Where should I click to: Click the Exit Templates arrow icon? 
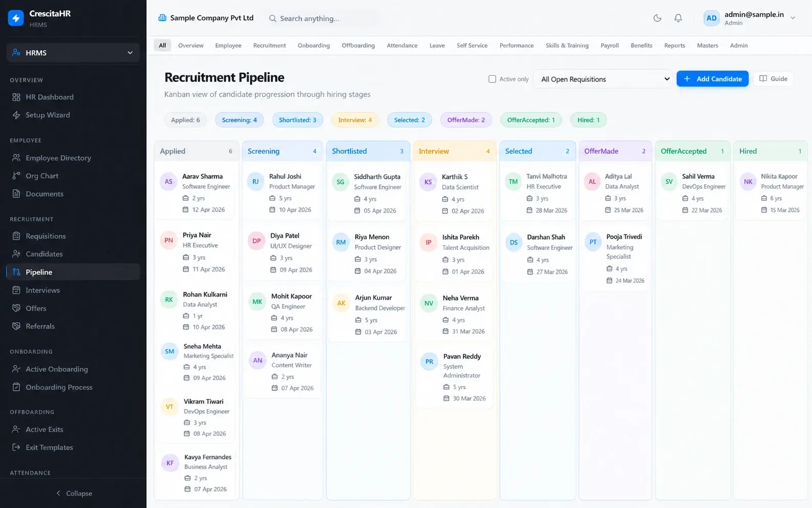16,448
